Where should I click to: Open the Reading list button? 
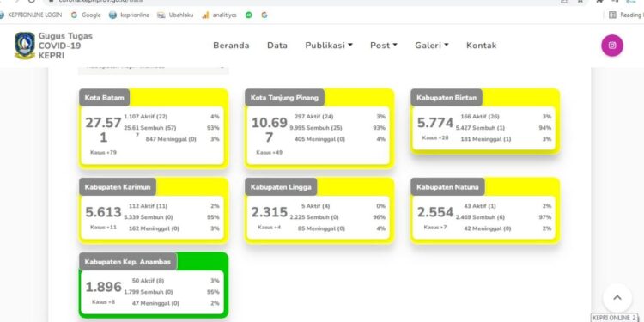[x=626, y=15]
